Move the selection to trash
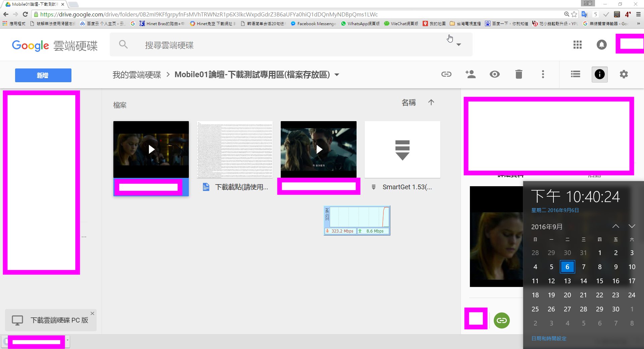Viewport: 644px width, 349px height. pyautogui.click(x=519, y=74)
